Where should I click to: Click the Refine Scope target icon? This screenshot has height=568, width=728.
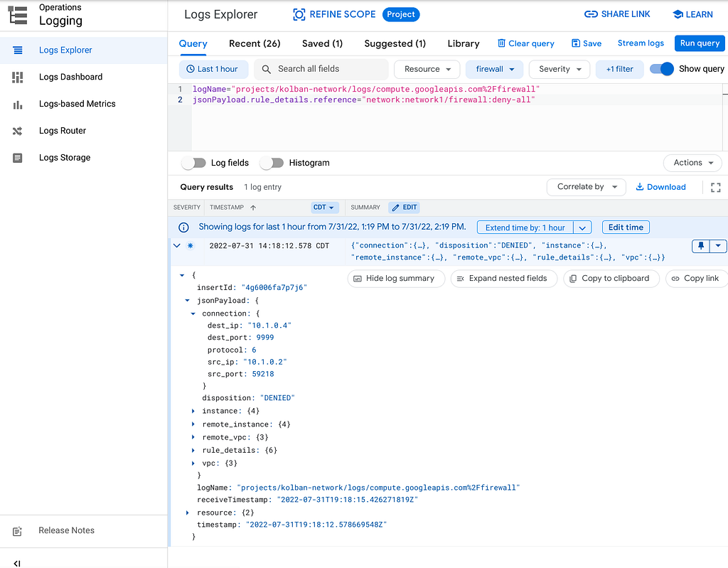tap(299, 14)
